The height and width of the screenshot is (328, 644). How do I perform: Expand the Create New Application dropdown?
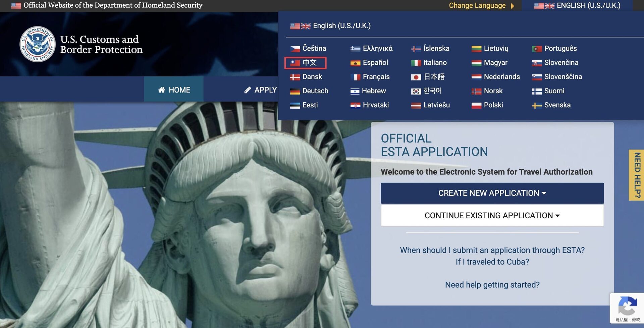click(x=492, y=193)
